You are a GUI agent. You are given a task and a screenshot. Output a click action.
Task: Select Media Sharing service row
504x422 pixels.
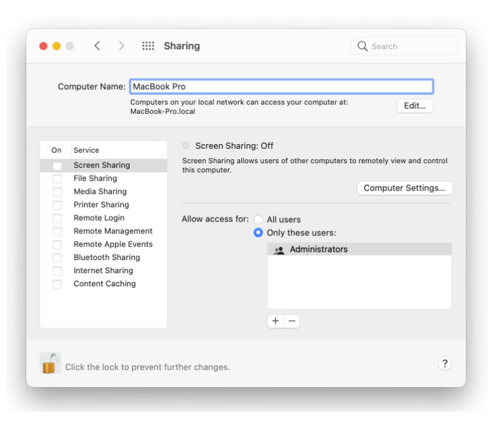[103, 191]
